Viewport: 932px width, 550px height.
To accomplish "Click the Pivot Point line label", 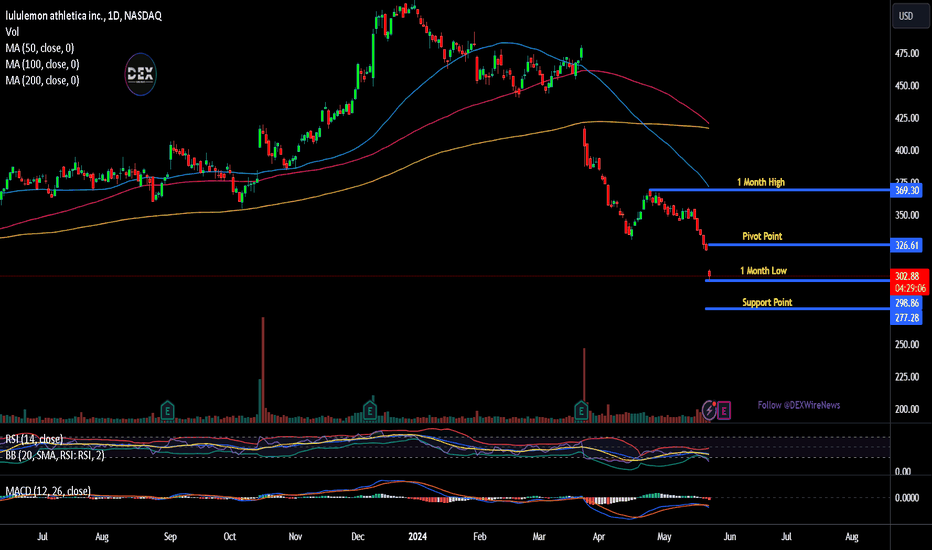I will point(762,237).
